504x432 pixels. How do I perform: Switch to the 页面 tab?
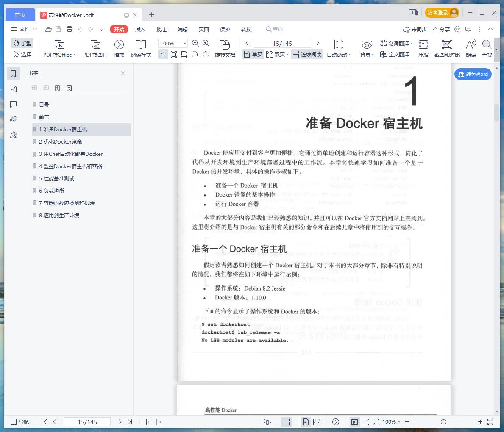coord(204,29)
